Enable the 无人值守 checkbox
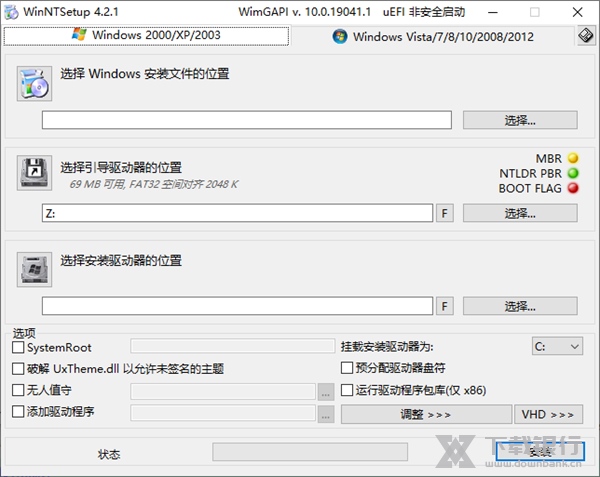The height and width of the screenshot is (477, 600). tap(18, 390)
